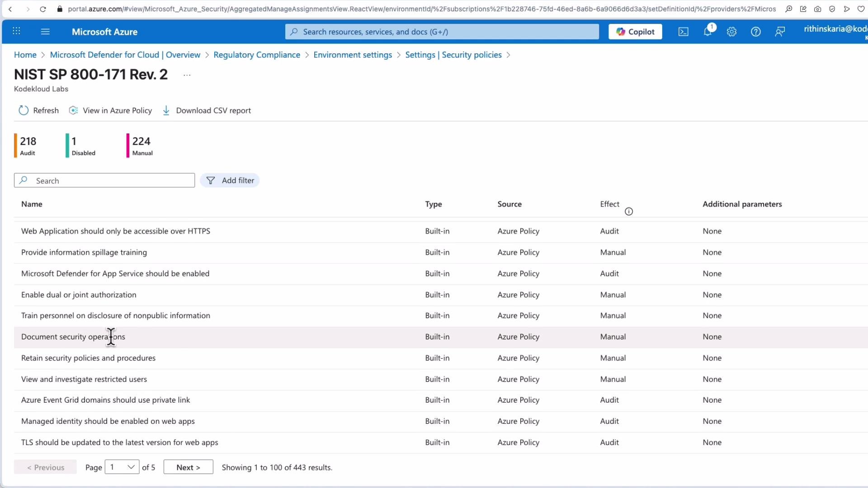Sort by the Name column header
The width and height of the screenshot is (868, 488).
(x=32, y=204)
